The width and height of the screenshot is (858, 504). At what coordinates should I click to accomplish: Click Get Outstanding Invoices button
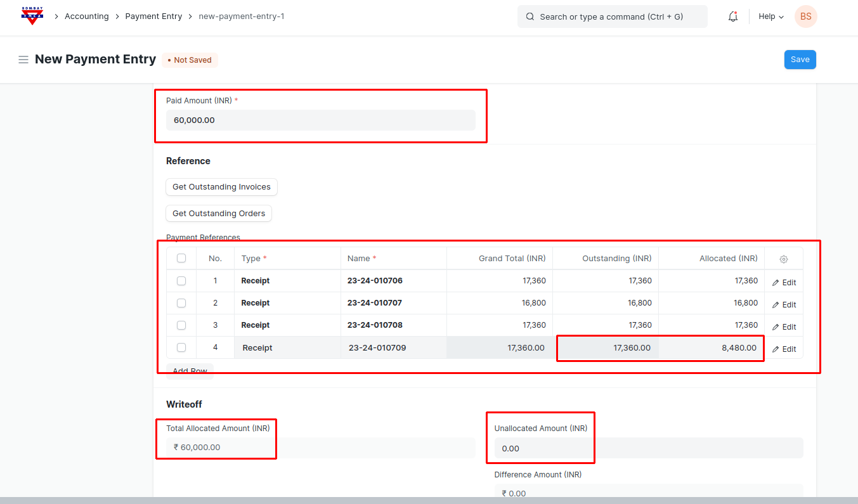pyautogui.click(x=221, y=187)
